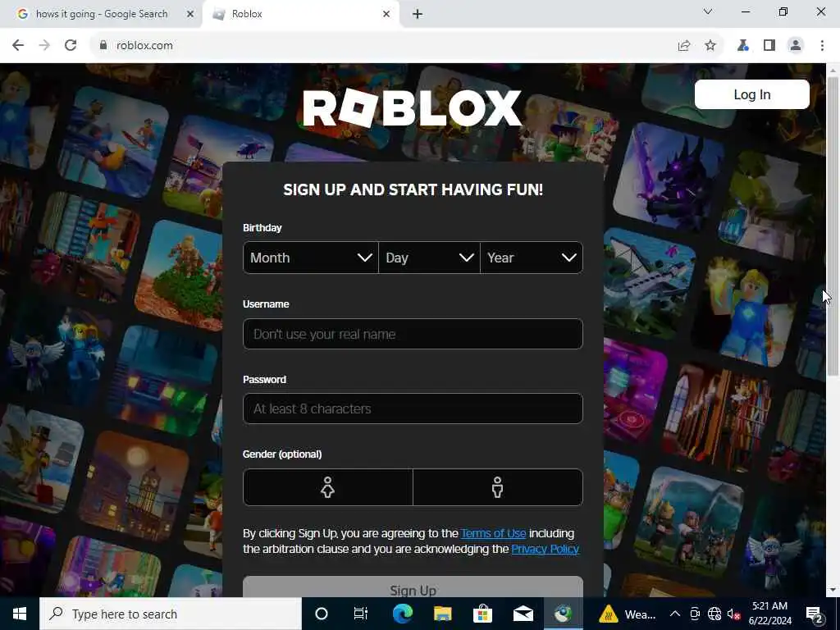Toggle the browser side panel icon

(769, 46)
